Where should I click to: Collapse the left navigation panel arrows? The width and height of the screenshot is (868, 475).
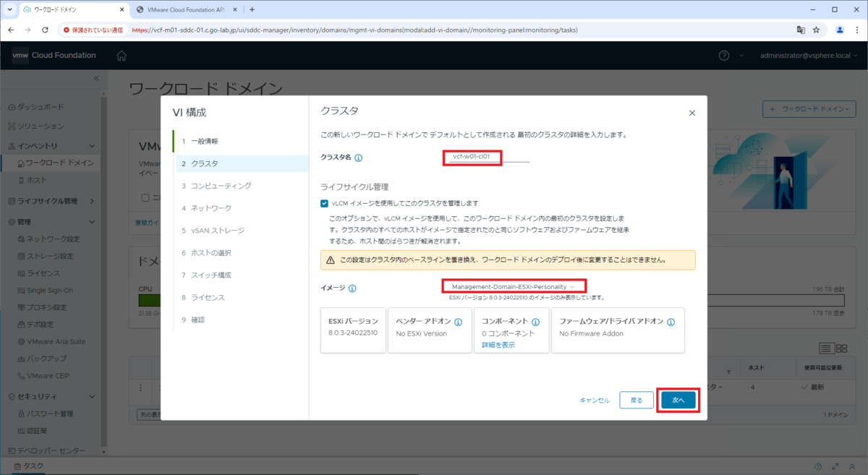[x=96, y=77]
